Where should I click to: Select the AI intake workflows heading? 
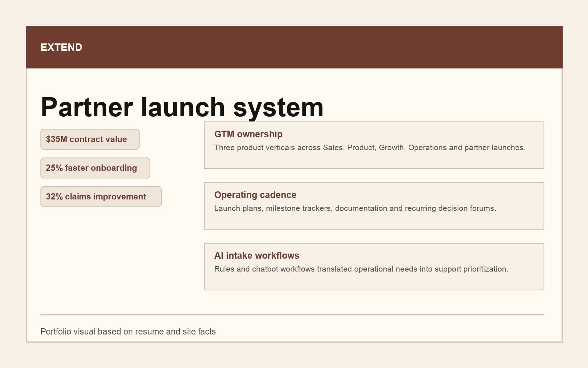(x=257, y=256)
